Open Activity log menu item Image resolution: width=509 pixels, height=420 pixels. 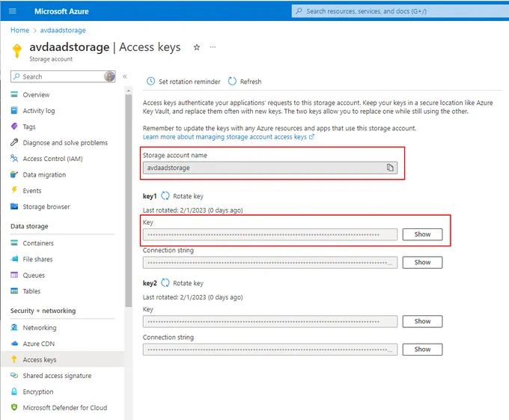[x=39, y=111]
